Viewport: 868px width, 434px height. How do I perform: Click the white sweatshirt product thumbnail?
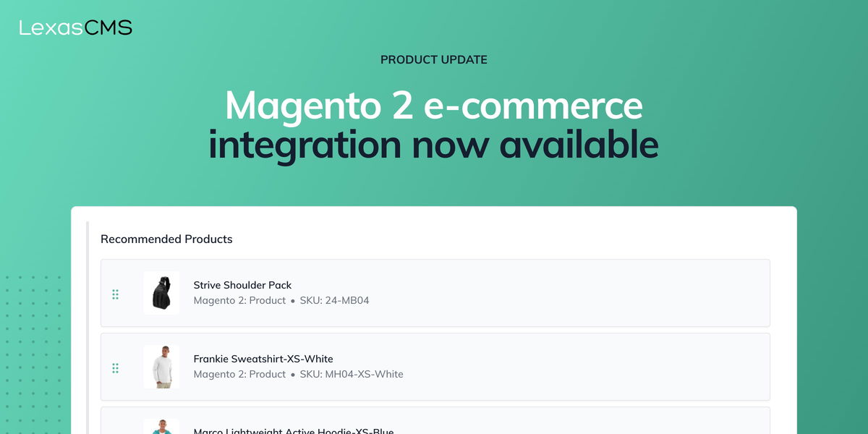161,367
